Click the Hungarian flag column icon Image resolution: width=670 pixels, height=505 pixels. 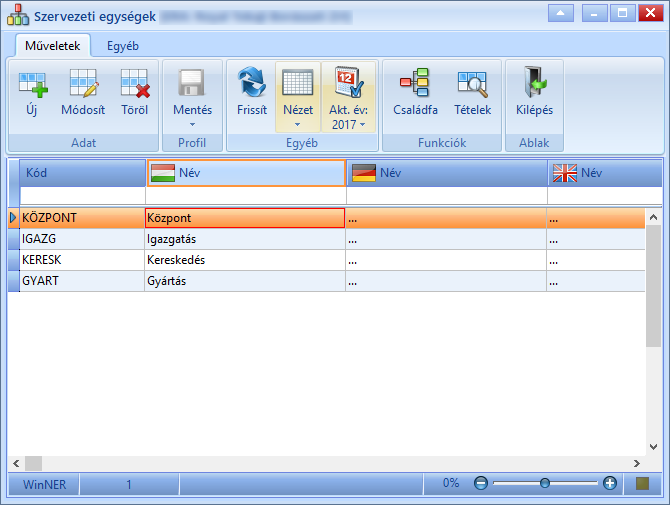point(163,173)
